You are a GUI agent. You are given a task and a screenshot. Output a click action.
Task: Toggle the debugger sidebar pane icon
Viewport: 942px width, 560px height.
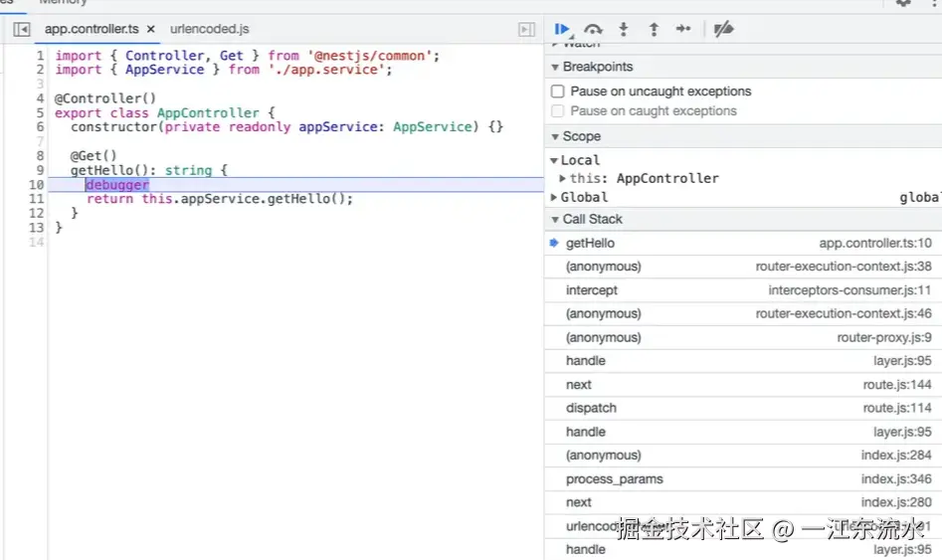point(527,29)
